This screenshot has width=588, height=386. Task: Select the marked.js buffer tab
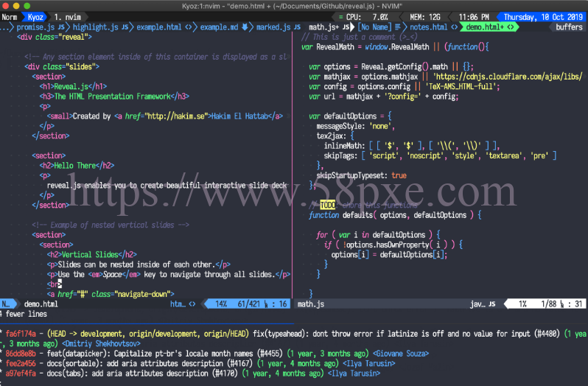pos(273,27)
